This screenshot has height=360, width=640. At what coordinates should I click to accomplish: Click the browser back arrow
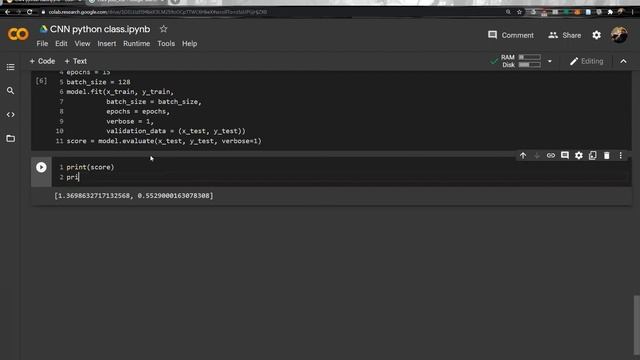8,12
